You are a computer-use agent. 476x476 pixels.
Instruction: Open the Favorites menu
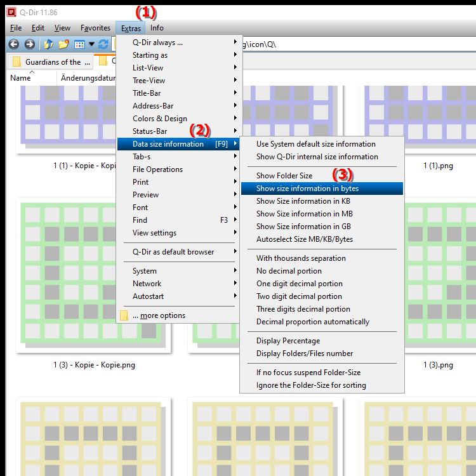point(95,28)
